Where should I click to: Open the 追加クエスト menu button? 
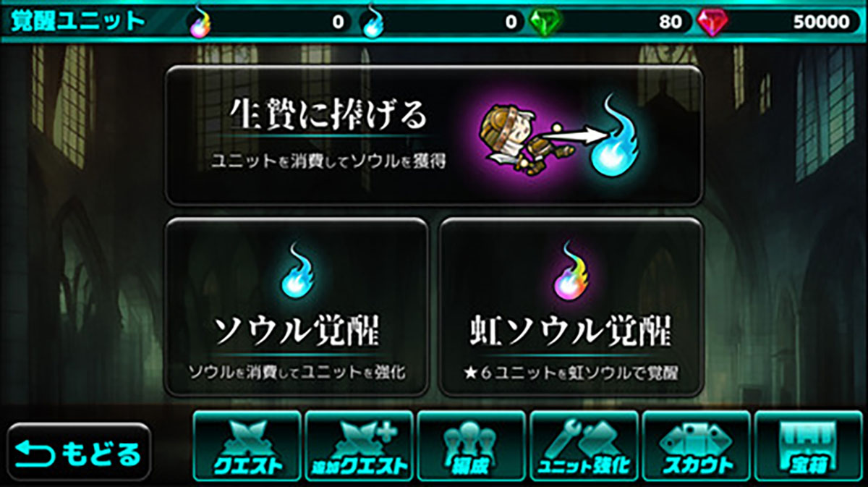point(359,447)
